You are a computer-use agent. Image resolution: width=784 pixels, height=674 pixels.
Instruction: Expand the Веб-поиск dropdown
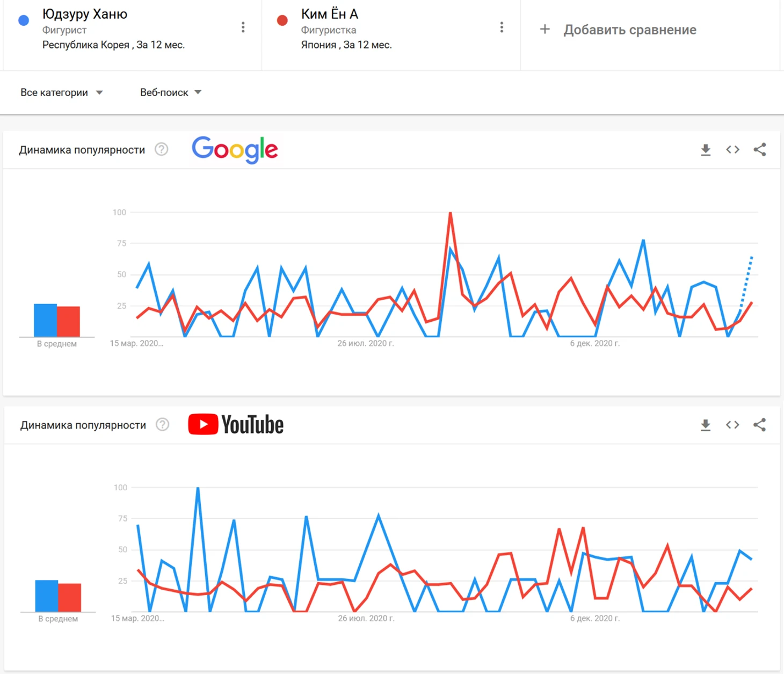click(x=171, y=92)
